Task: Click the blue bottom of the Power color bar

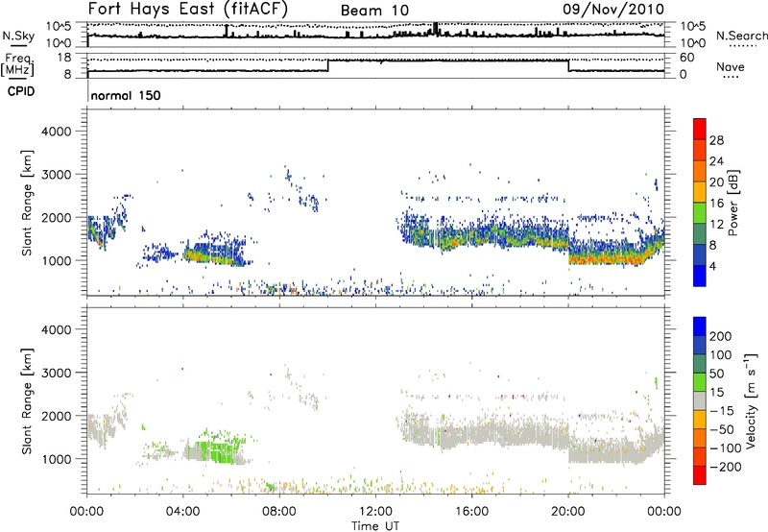Action: (x=700, y=276)
